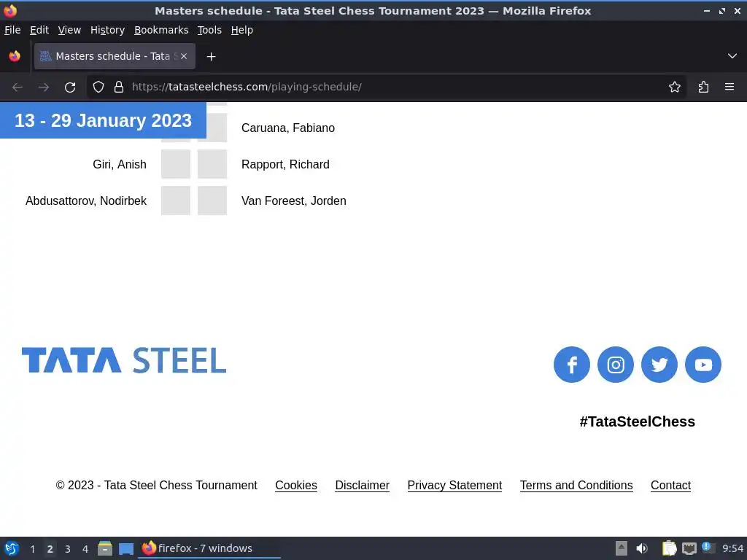
Task: Click Giri, Anish score box
Action: point(176,164)
